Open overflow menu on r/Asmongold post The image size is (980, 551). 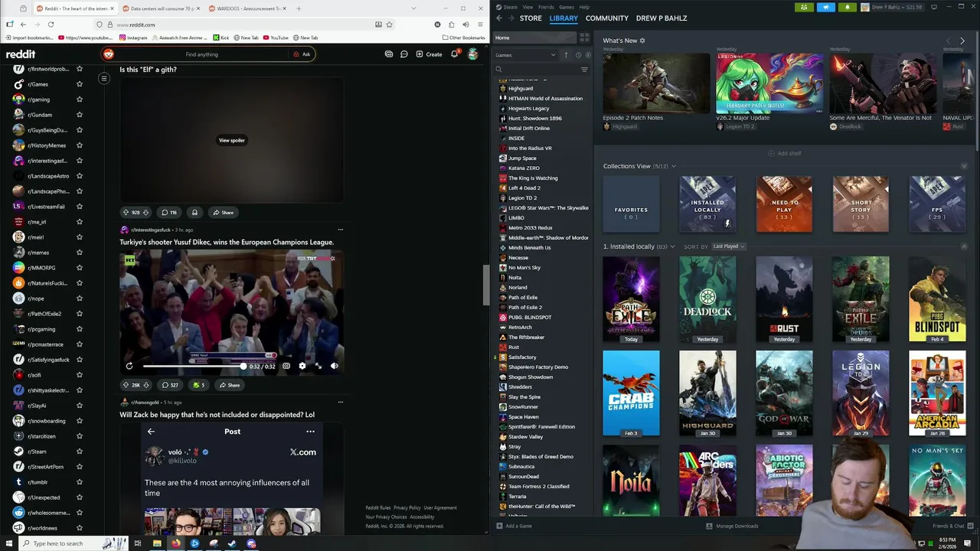341,402
